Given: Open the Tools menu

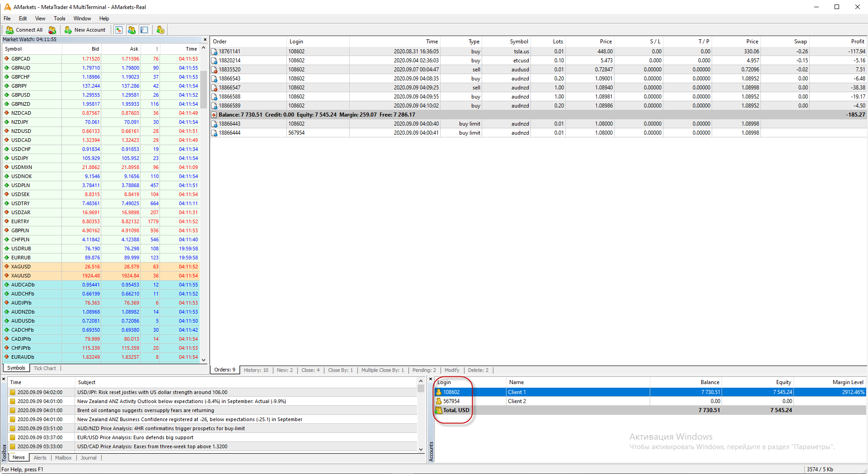Looking at the screenshot, I should 59,19.
